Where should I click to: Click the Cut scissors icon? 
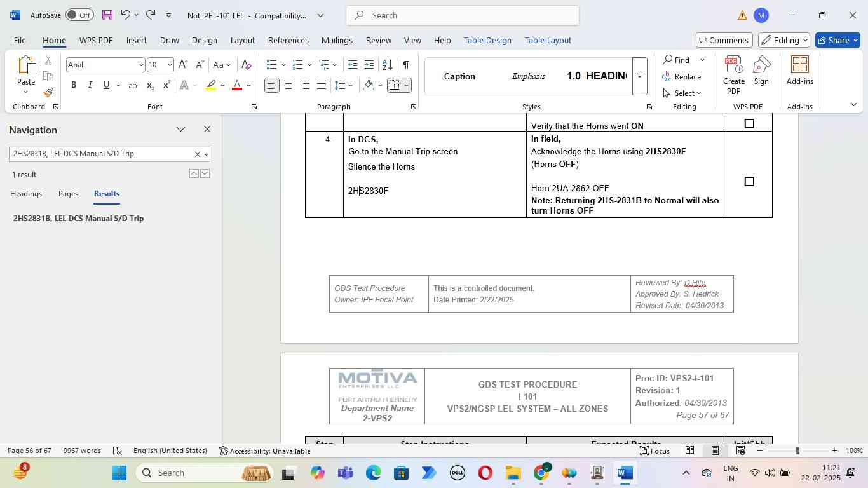[x=48, y=60]
